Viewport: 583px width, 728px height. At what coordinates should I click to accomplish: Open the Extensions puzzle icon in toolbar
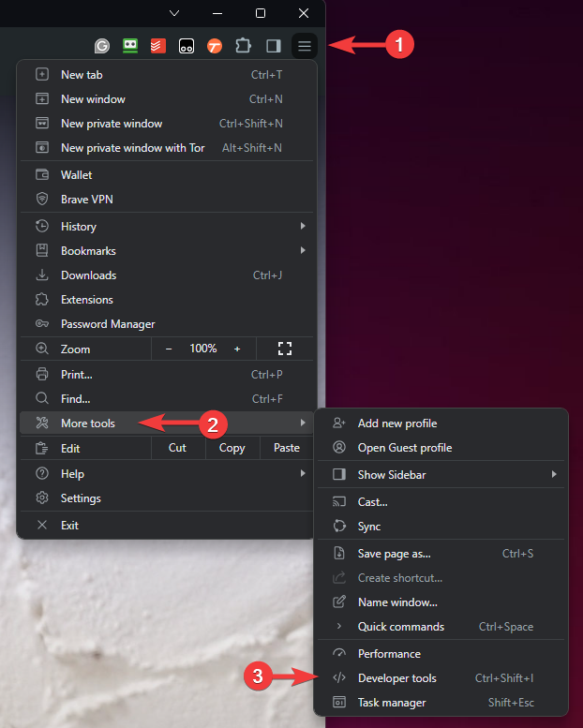[x=243, y=46]
